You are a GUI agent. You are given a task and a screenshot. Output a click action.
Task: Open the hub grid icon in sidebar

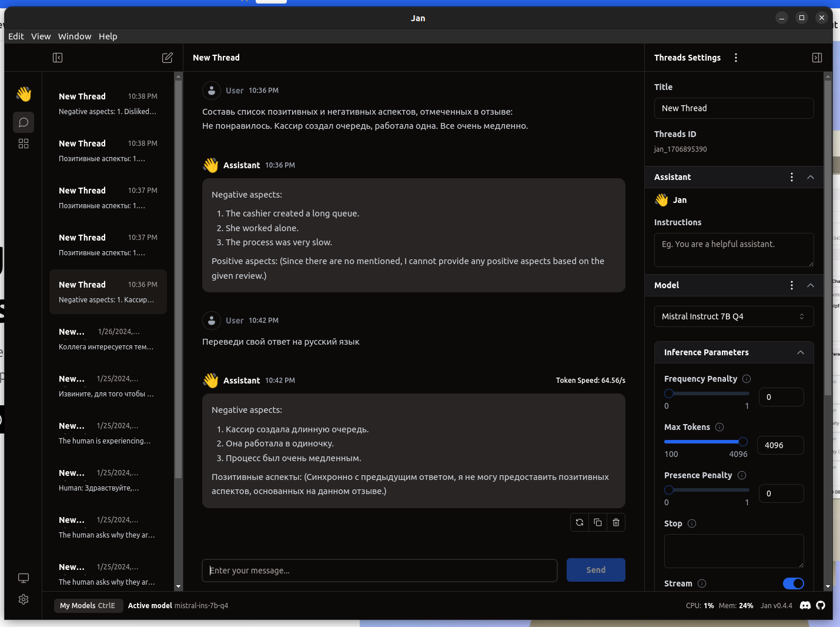(x=24, y=144)
